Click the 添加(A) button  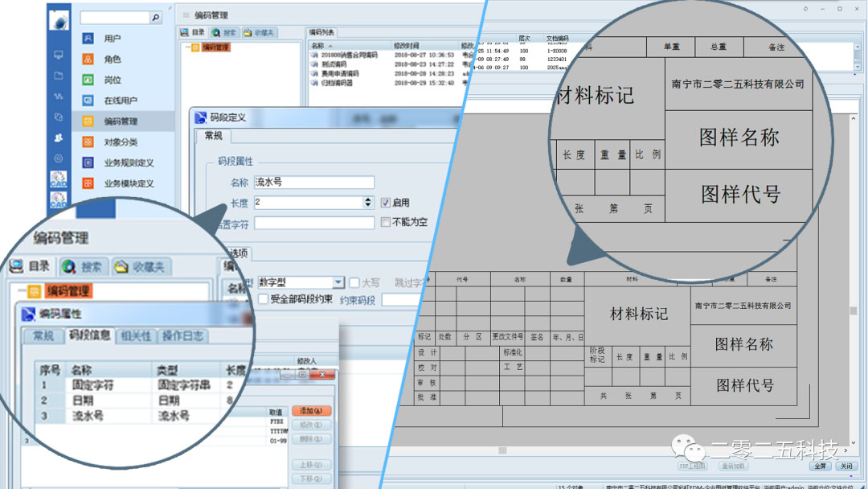310,411
